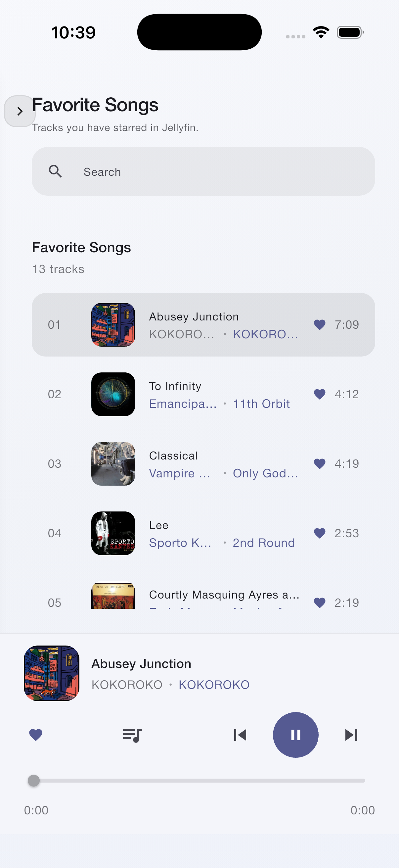This screenshot has width=399, height=868.
Task: Click the playback progress slider
Action: pyautogui.click(x=199, y=780)
